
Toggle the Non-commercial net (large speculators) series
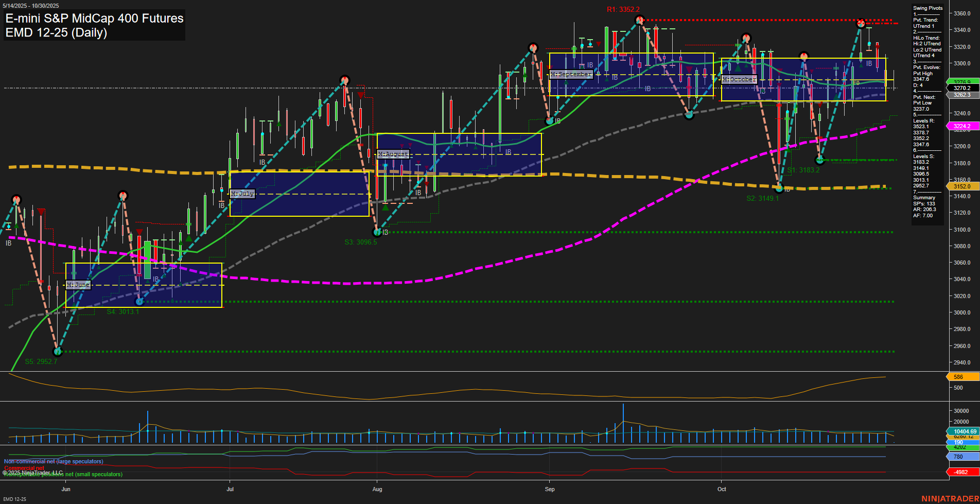53,462
